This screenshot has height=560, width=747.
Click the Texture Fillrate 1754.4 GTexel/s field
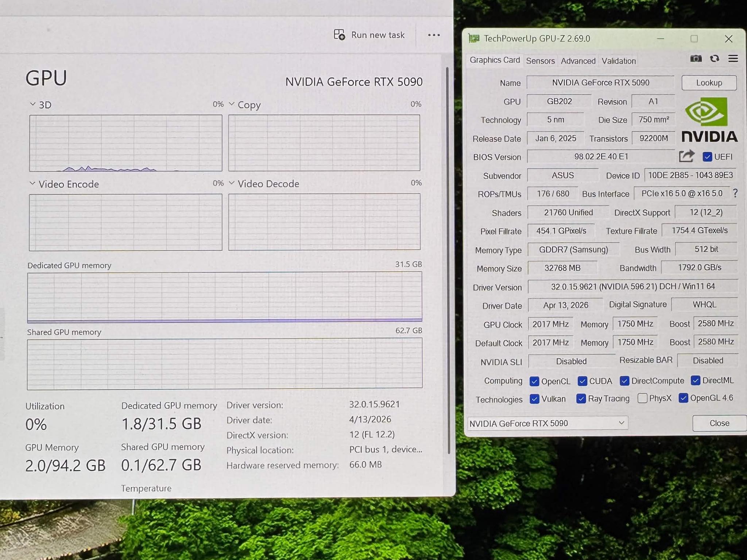[x=699, y=230]
